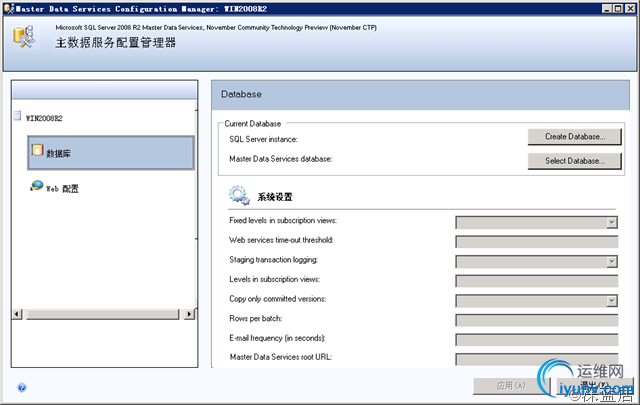Click the Master Data Services header logo icon

(24, 37)
